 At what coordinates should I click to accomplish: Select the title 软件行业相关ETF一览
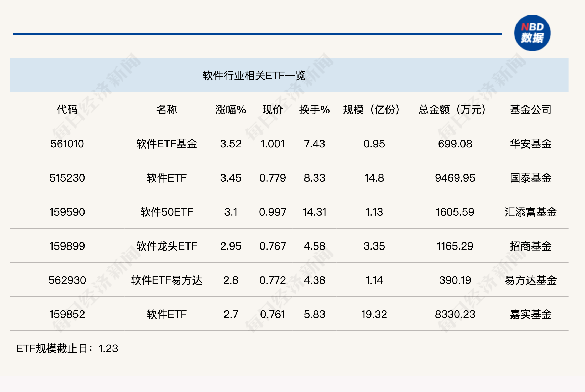click(254, 76)
